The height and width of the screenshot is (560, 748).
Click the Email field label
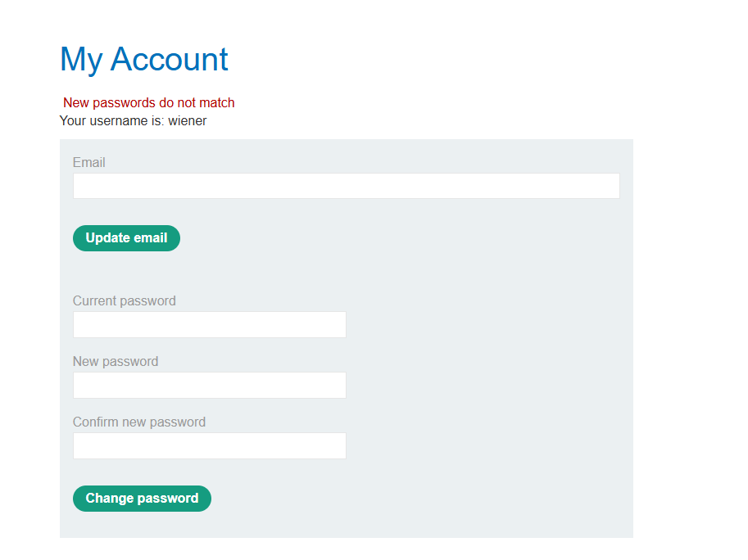point(89,162)
